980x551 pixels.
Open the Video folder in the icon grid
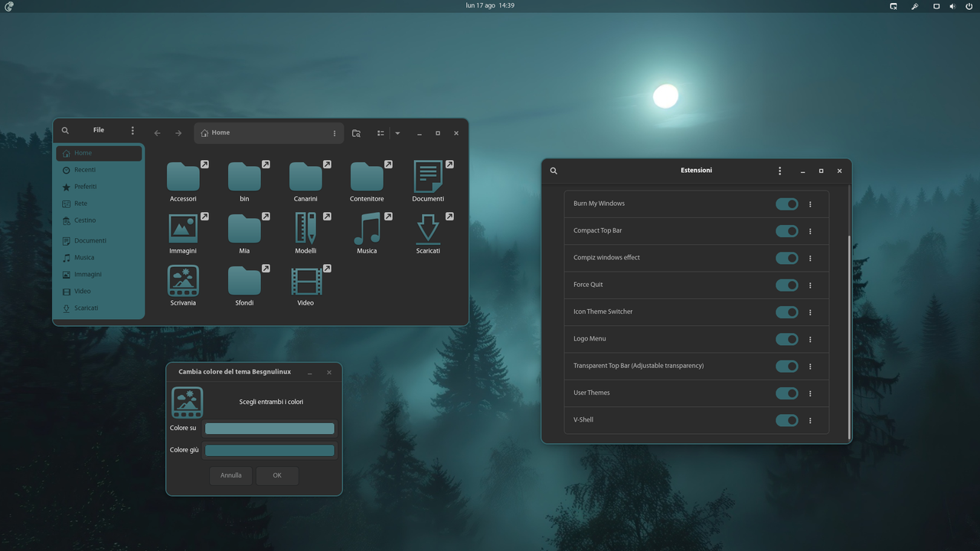tap(305, 281)
